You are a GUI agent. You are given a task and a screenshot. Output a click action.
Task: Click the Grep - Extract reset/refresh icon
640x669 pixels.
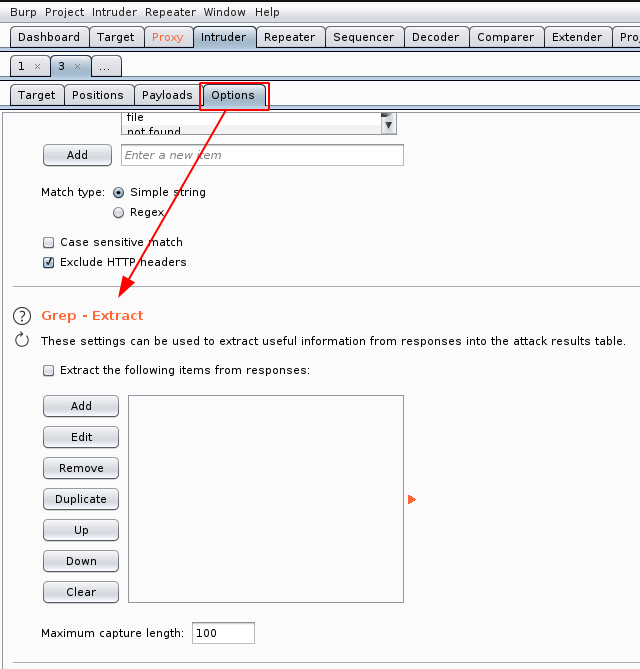(22, 340)
